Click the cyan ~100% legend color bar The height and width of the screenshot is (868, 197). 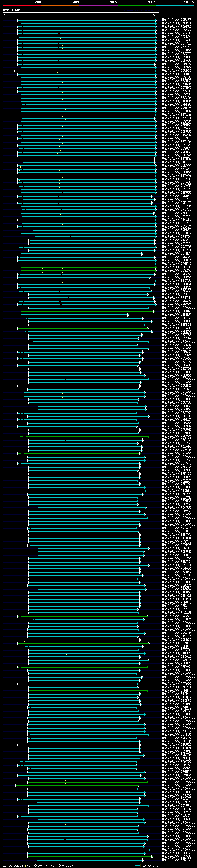[175, 6]
